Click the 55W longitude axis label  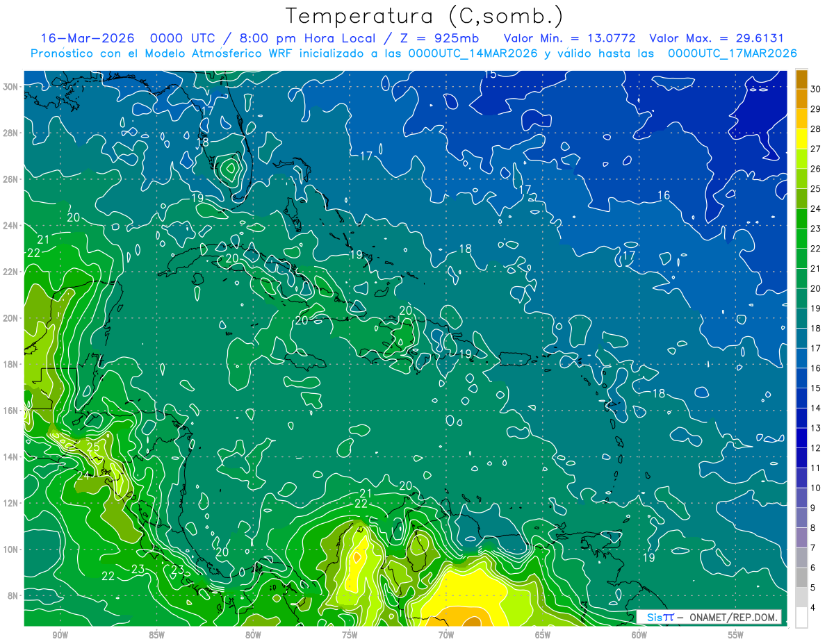click(735, 635)
